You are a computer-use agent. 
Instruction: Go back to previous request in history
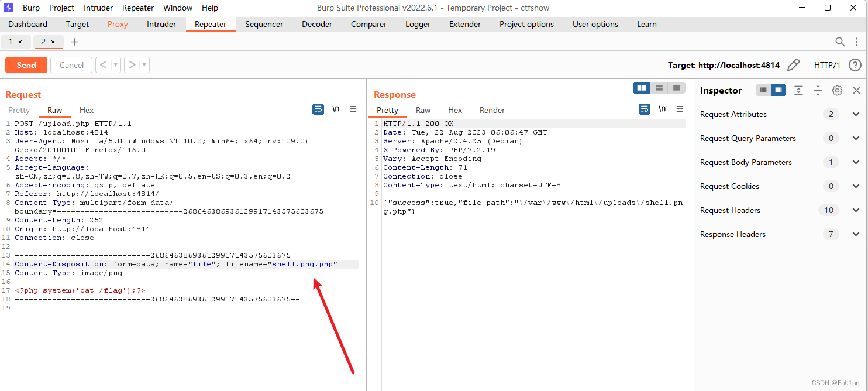(x=103, y=65)
